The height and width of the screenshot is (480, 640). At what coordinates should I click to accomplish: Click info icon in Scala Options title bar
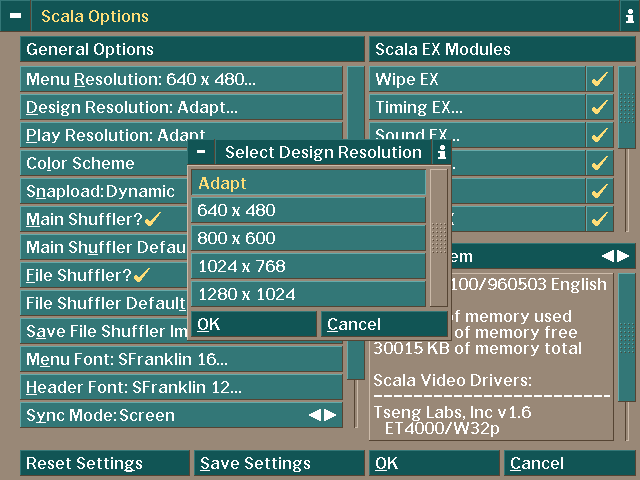(x=627, y=16)
